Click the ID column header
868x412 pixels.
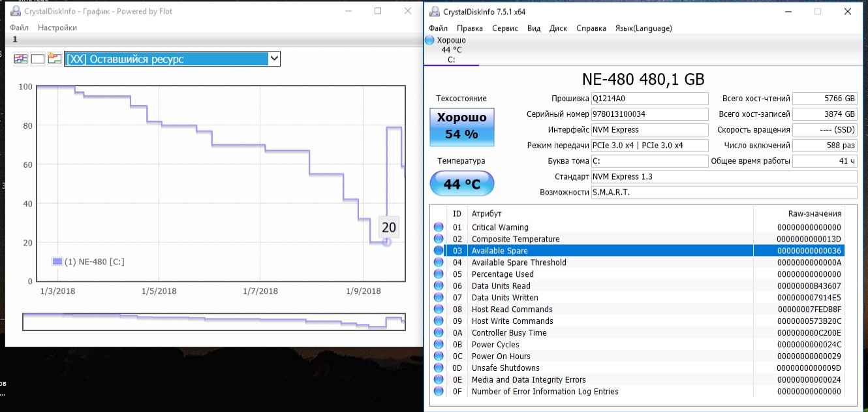click(457, 214)
